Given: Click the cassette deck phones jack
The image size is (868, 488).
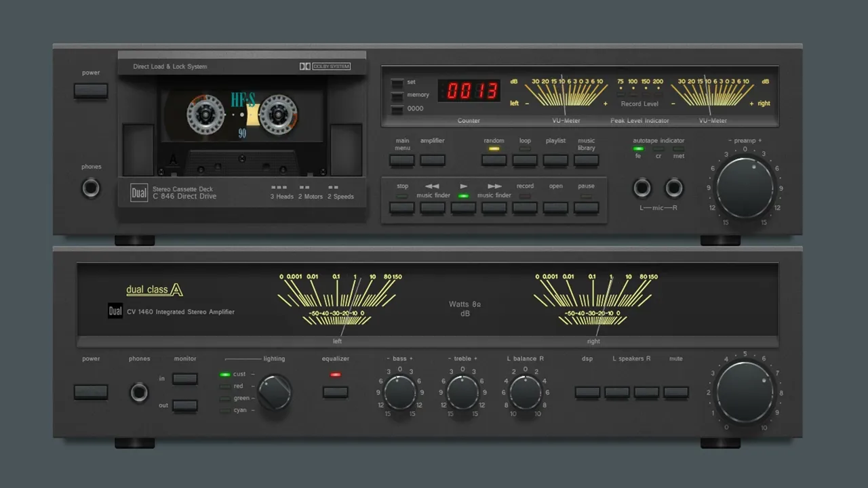Looking at the screenshot, I should [91, 188].
